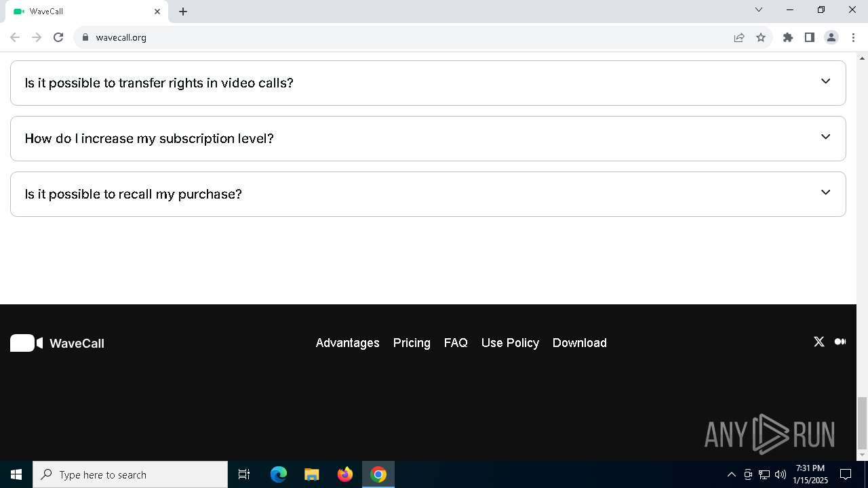Launch Firefox from the taskbar

pos(345,474)
